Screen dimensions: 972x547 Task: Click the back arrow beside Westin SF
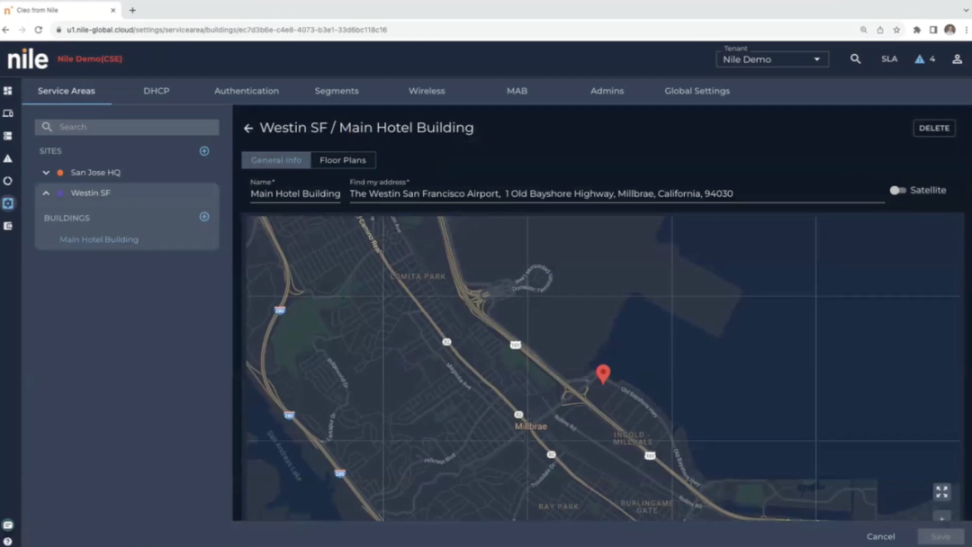click(248, 128)
